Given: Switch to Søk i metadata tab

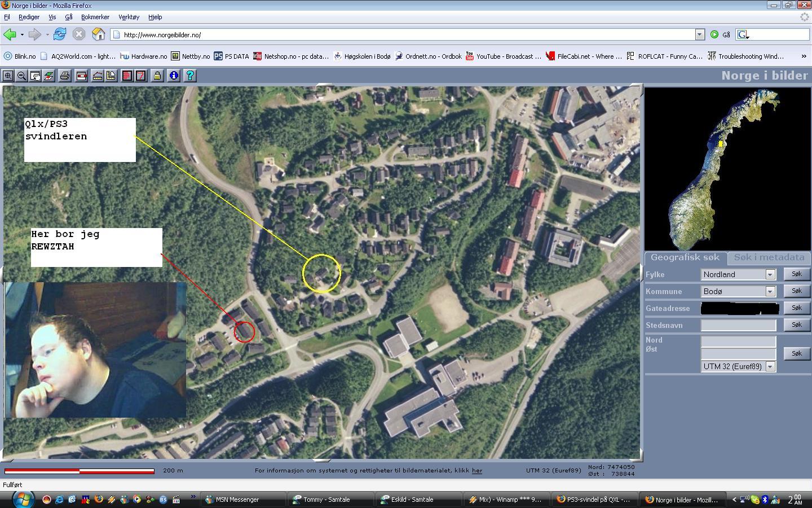Looking at the screenshot, I should [x=769, y=257].
